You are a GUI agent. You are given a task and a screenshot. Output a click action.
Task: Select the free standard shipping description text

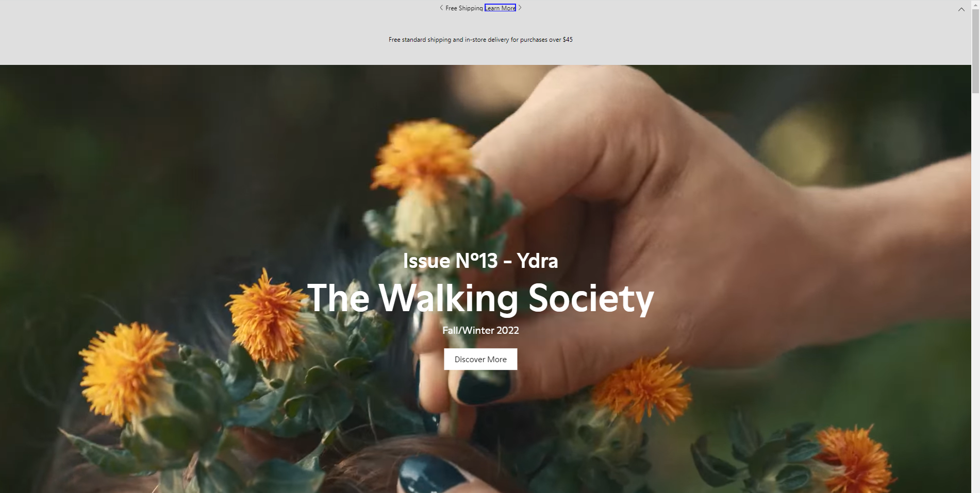[x=480, y=40]
